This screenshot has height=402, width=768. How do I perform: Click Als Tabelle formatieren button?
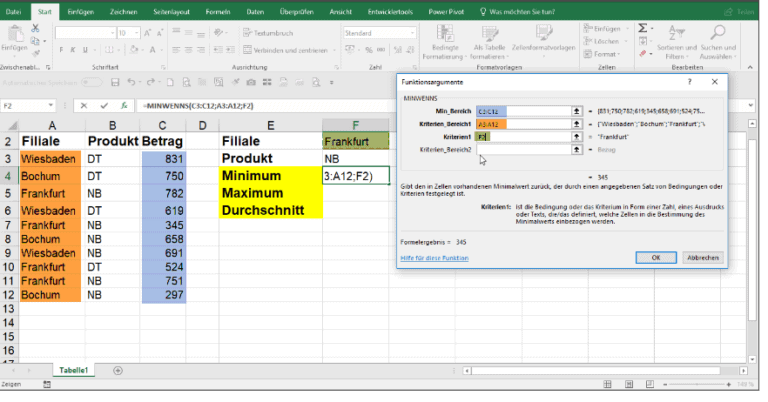click(x=489, y=42)
